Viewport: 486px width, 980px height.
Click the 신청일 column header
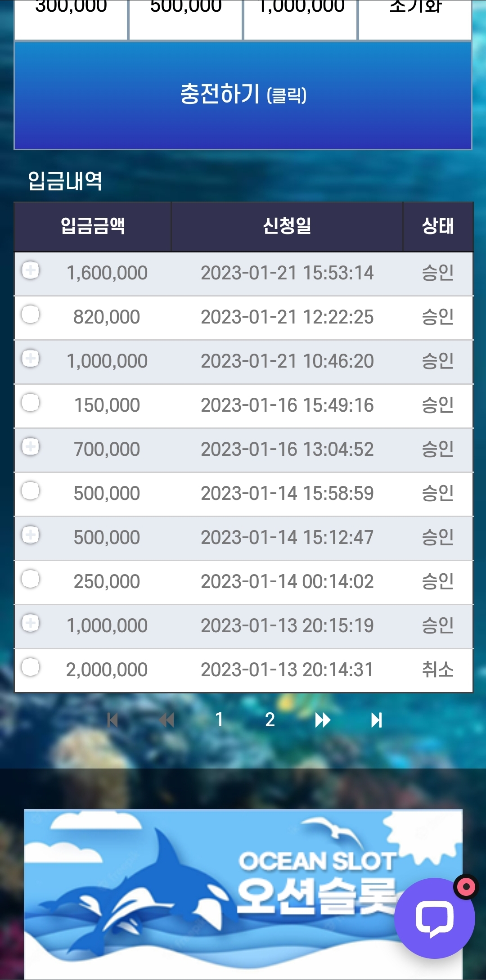pos(287,226)
